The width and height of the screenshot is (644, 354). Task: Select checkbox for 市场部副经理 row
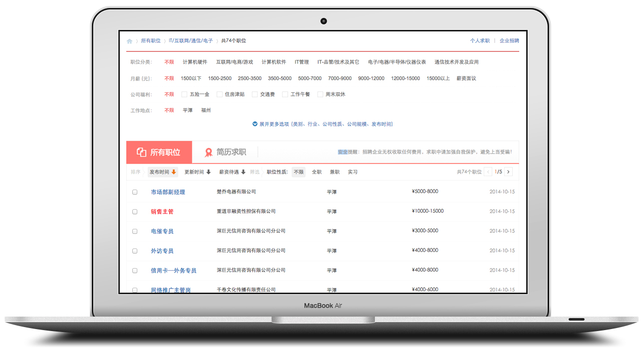135,192
